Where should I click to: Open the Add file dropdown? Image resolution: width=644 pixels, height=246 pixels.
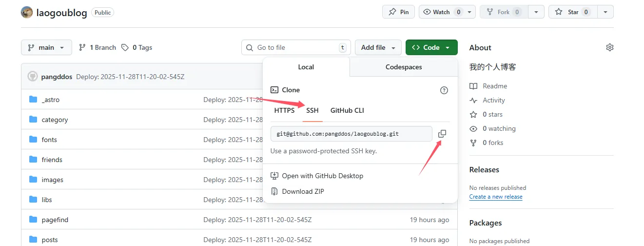click(x=378, y=47)
